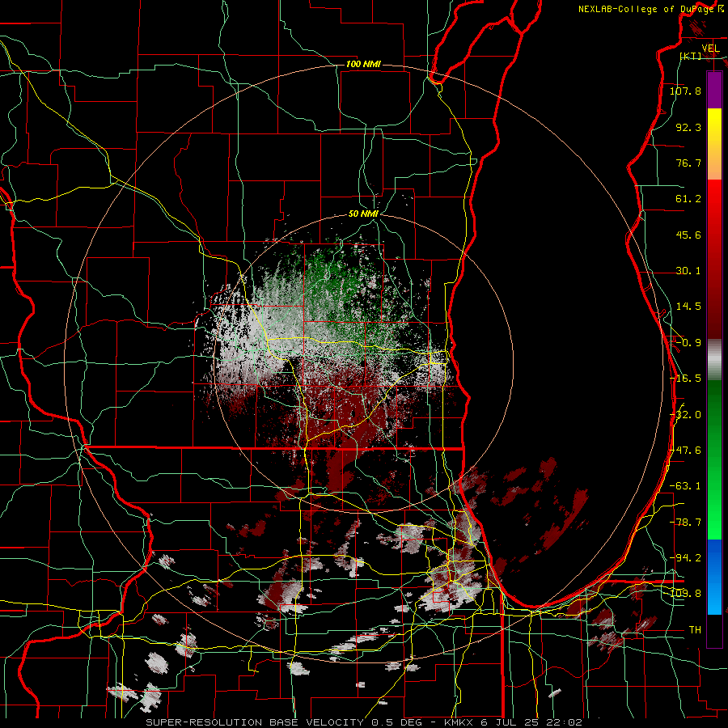
Task: Select the -109.8 velocity legend value
Action: (685, 594)
